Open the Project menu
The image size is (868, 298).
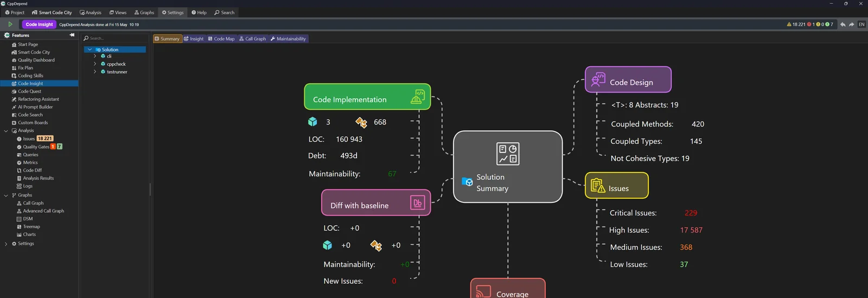(x=15, y=12)
